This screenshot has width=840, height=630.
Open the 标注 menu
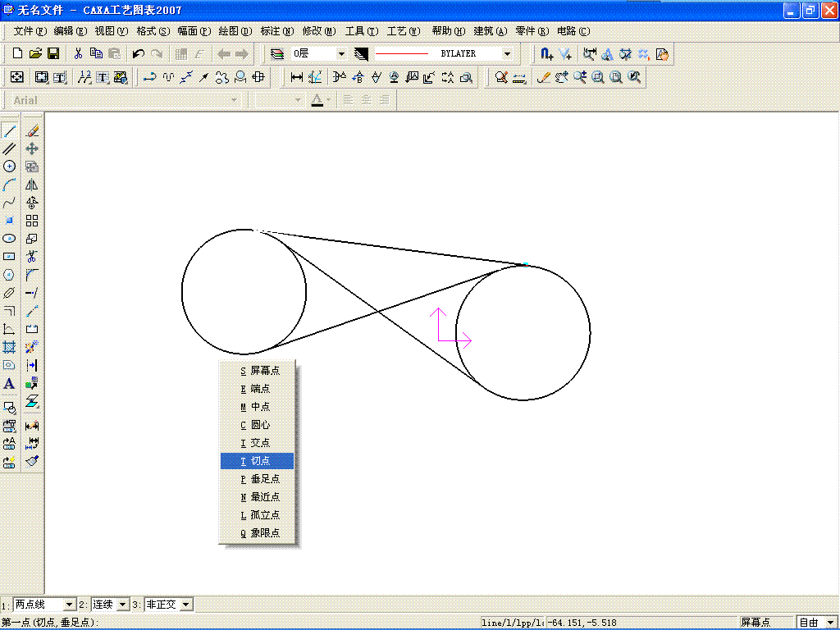[277, 31]
